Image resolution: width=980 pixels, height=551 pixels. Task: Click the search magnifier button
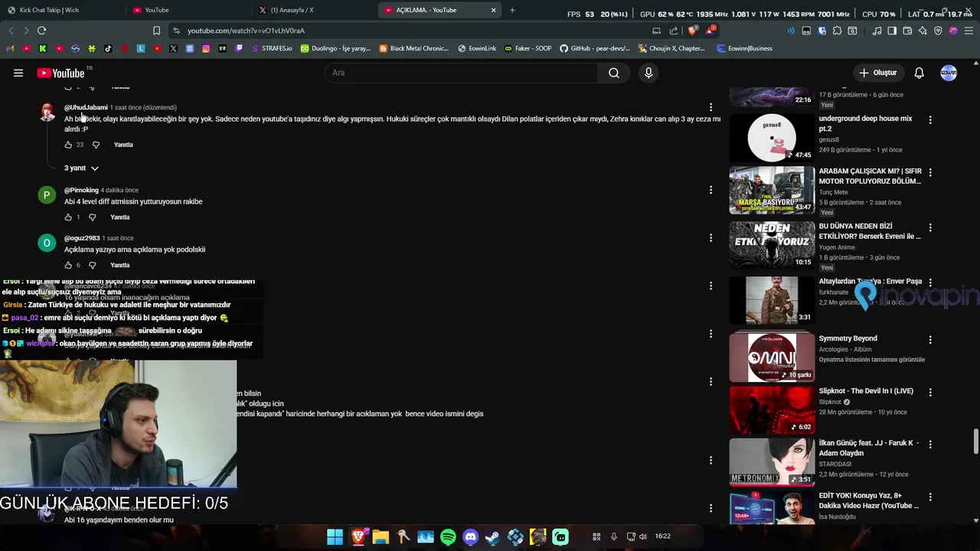[613, 73]
